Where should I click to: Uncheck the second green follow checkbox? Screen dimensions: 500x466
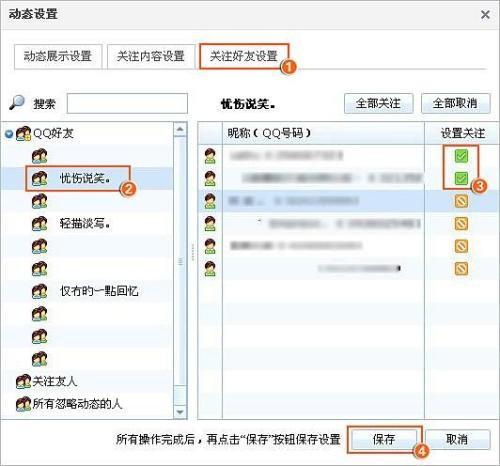coord(461,178)
